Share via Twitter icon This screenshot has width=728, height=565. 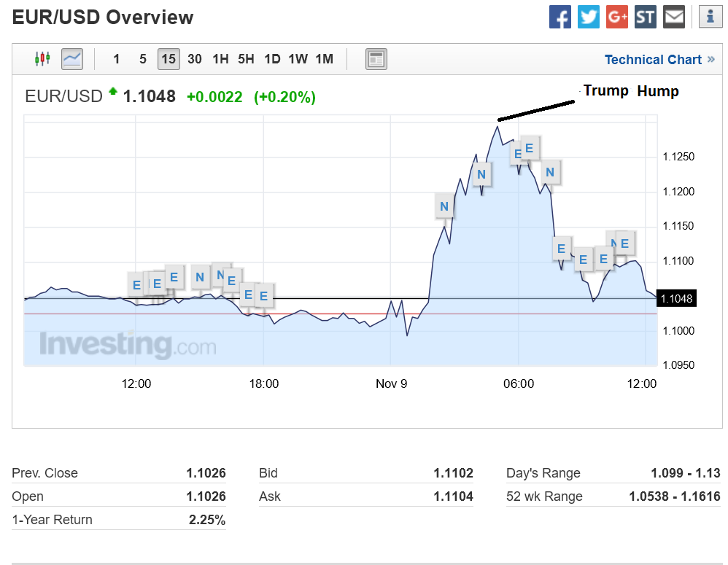coord(589,17)
